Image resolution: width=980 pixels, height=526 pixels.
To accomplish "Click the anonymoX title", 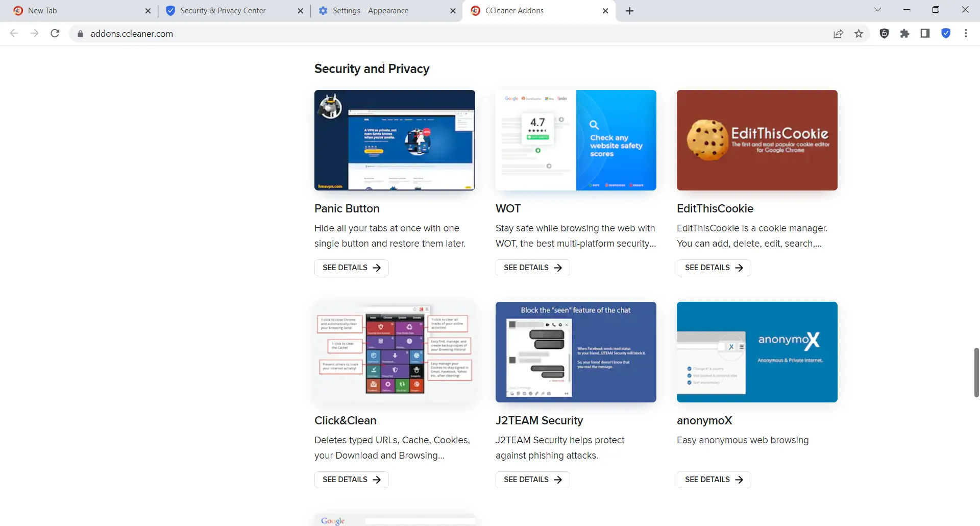I will (x=704, y=420).
